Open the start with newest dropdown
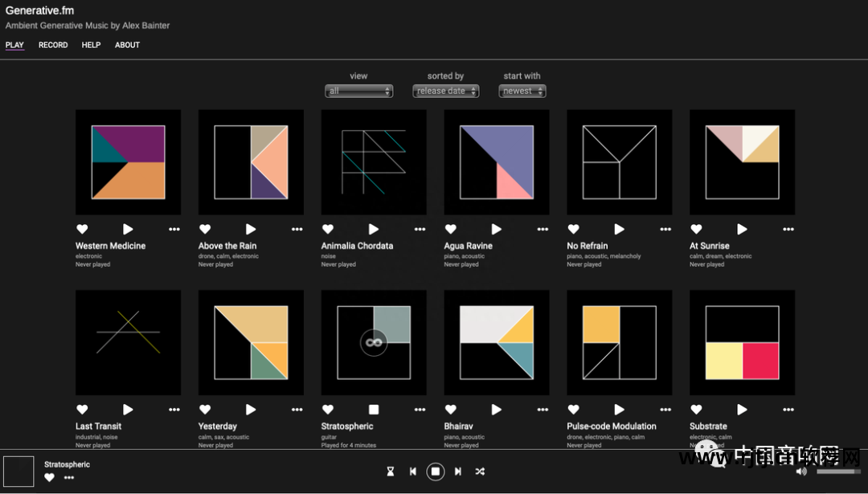 522,92
